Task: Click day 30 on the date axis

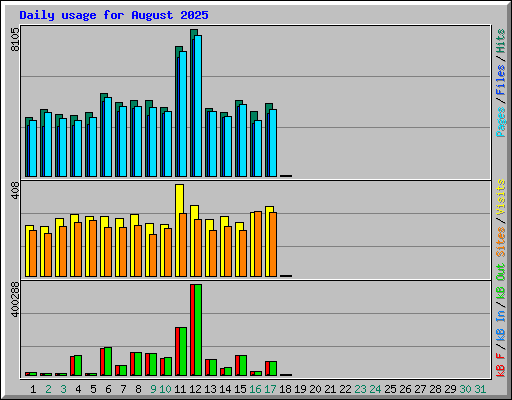Action: click(465, 389)
